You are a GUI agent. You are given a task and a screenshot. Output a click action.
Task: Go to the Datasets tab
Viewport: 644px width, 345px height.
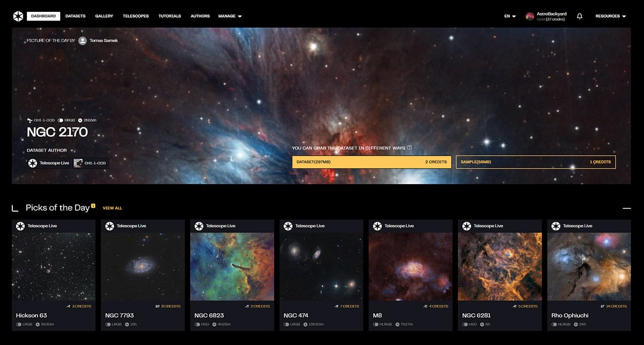(75, 16)
